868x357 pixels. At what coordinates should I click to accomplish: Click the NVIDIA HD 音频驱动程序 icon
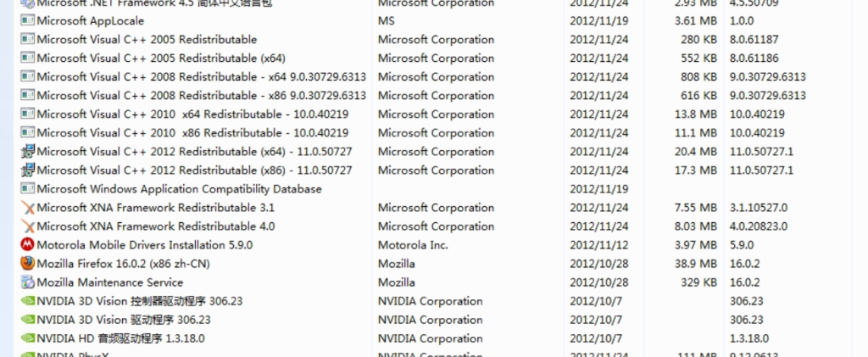pos(27,338)
